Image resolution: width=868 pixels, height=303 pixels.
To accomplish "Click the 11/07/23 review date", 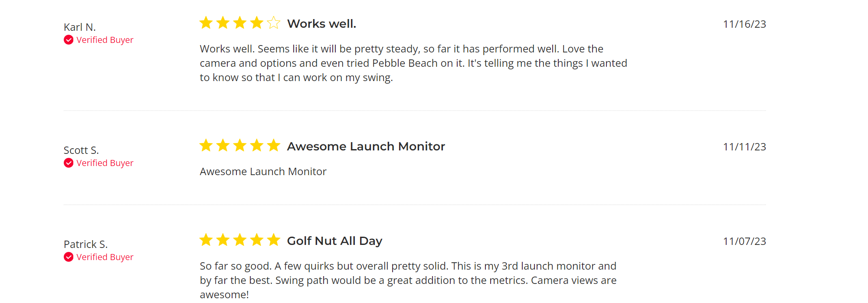I will tap(744, 241).
